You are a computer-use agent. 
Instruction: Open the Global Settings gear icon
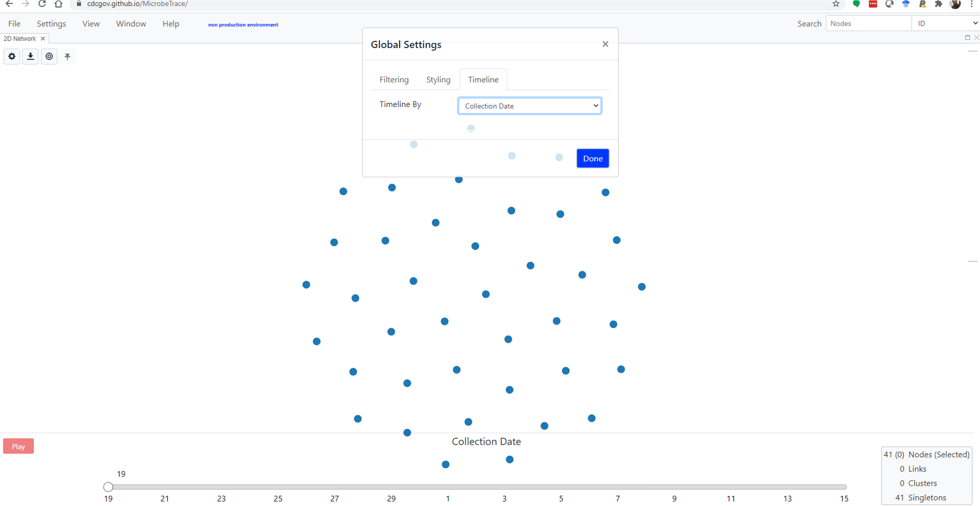click(12, 56)
